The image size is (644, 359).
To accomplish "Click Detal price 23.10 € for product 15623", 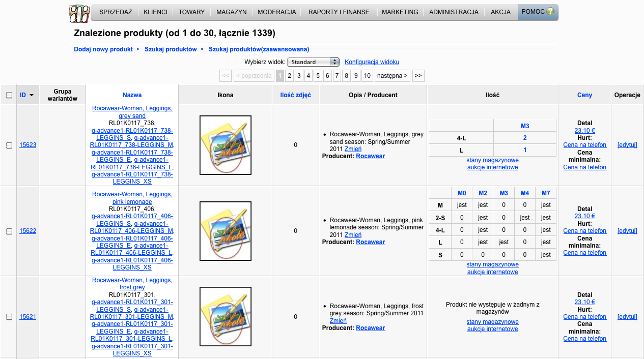I will [585, 130].
